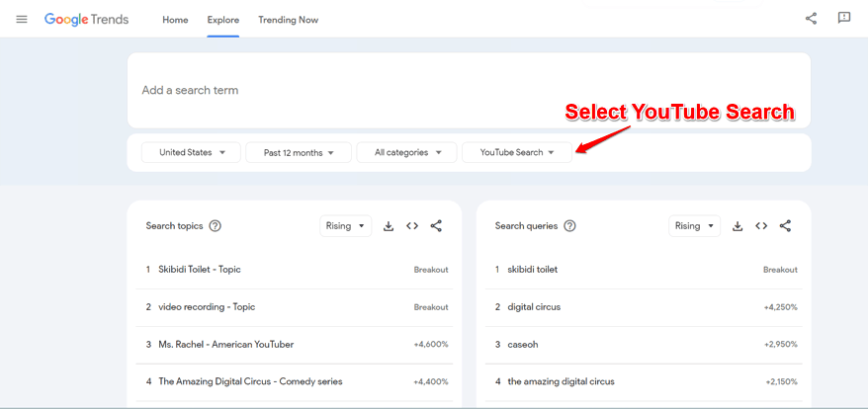This screenshot has height=409, width=868.
Task: Click the +4,600% value for Ms. Rachel
Action: (431, 344)
